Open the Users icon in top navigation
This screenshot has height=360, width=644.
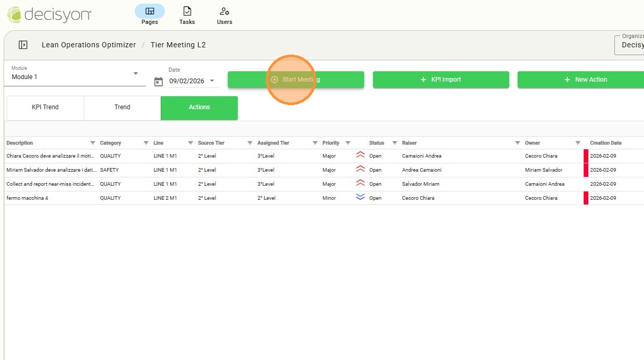224,11
